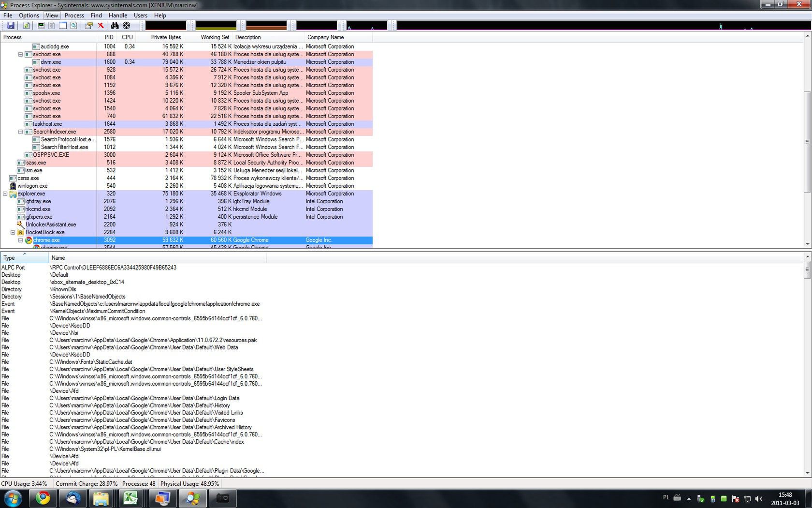Collapse svchost.exe PID 888 tree node

click(x=21, y=54)
